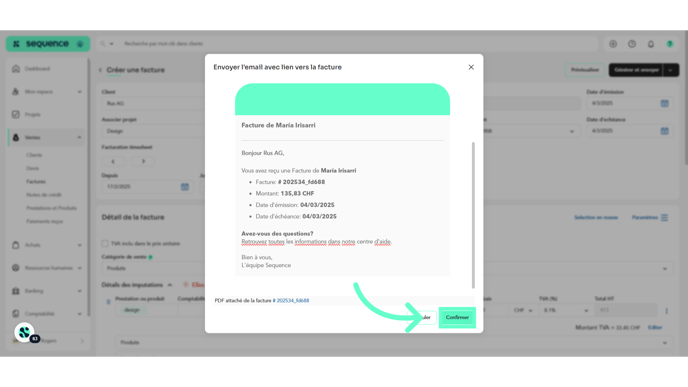Screen dimensions: 688x387
Task: Expand the Comptabilité section
Action: point(79,314)
